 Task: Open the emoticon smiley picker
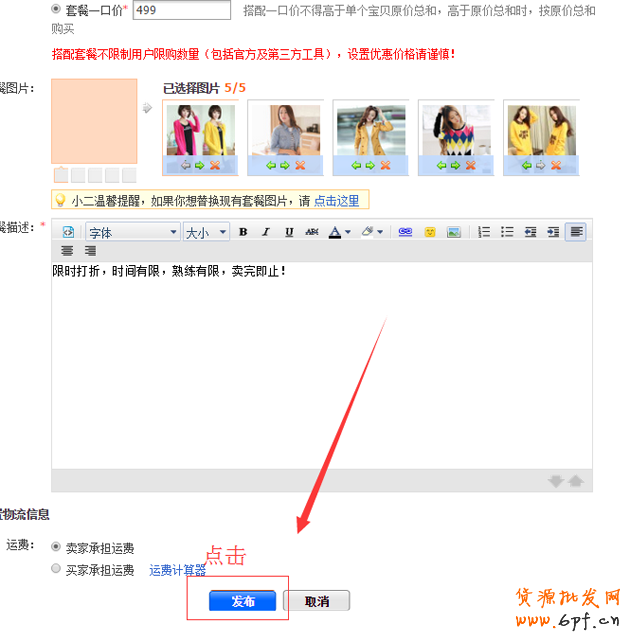pos(430,232)
